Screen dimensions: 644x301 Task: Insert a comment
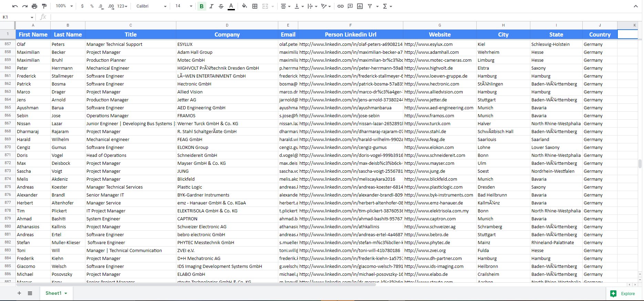pos(350,6)
